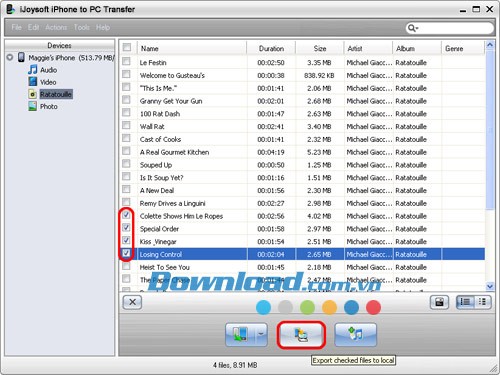
Task: Click the search magnifier icon
Action: [411, 28]
